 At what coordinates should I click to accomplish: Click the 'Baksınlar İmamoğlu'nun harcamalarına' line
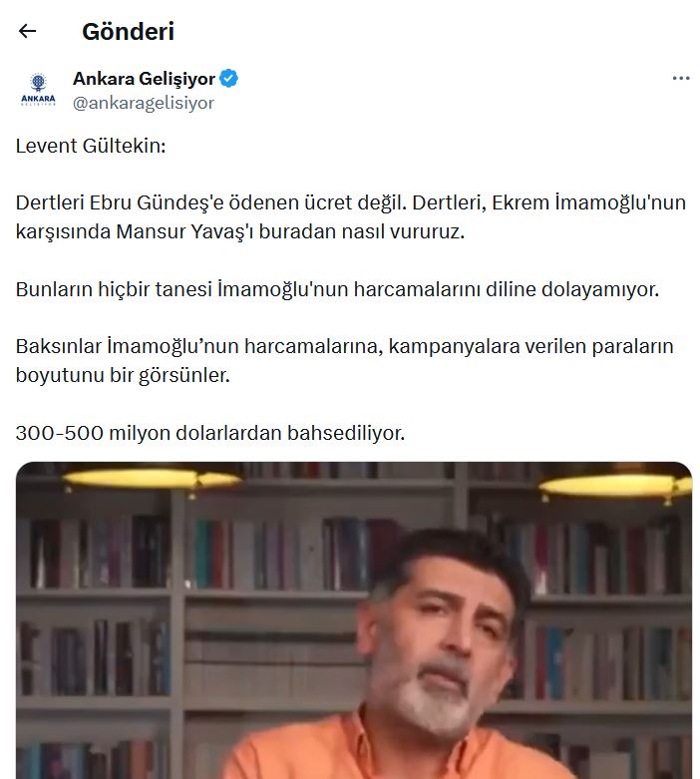(x=344, y=346)
